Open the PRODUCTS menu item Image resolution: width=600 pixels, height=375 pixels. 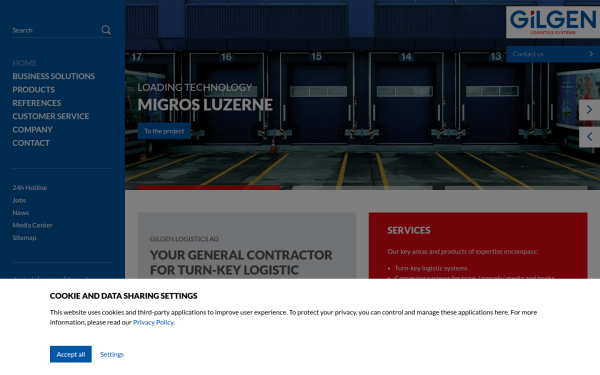click(34, 90)
